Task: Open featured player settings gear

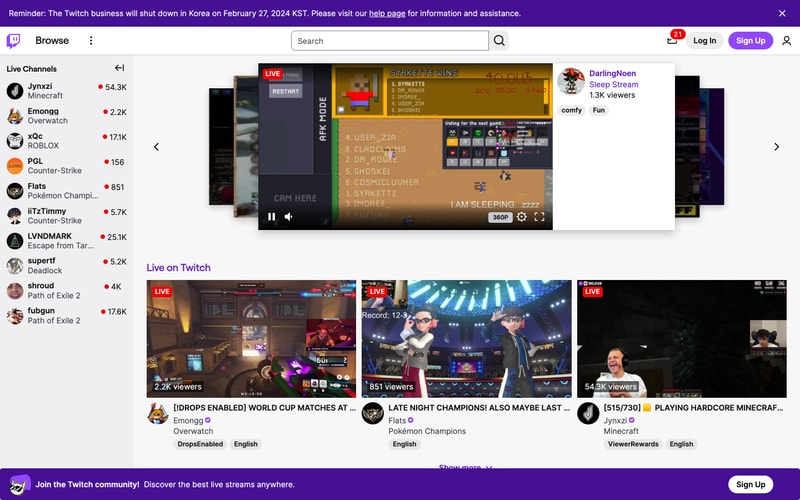Action: point(521,217)
